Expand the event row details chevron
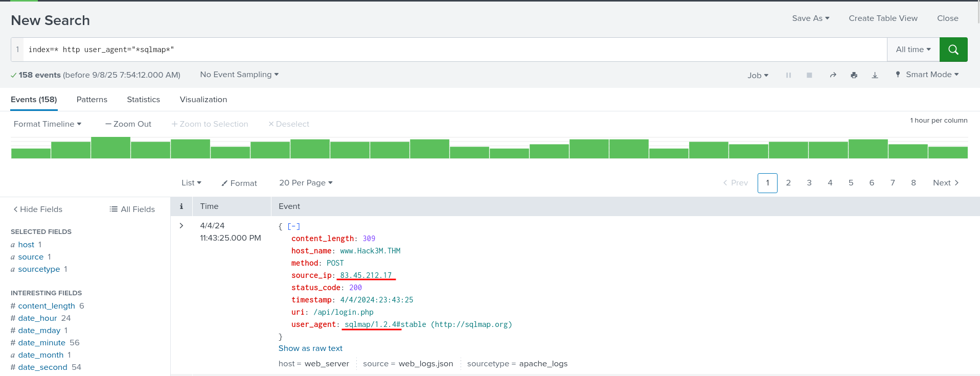This screenshot has width=980, height=376. coord(181,226)
